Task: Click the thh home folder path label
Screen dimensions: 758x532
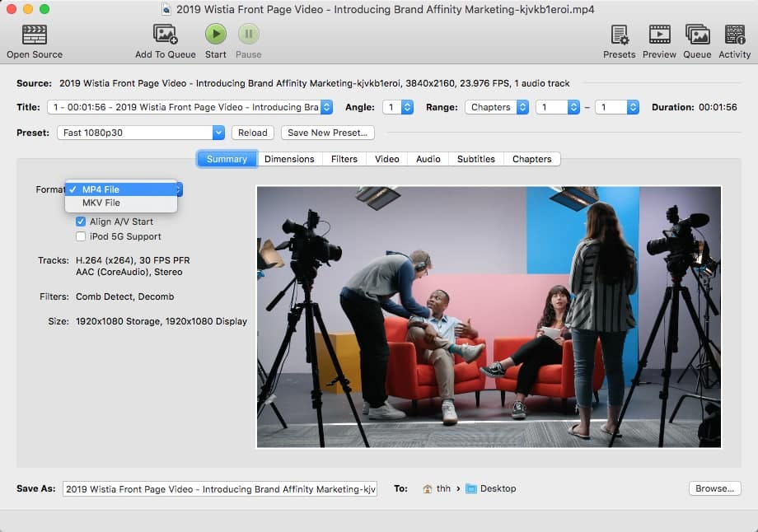Action: pos(443,489)
